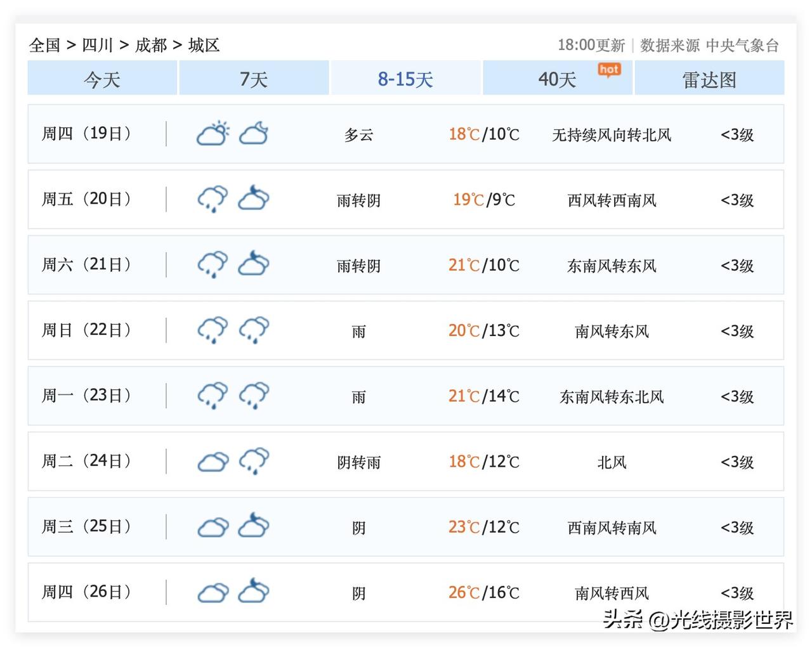Viewport: 812px width, 648px height.
Task: Click the 周六 21日 night overcast icon
Action: [254, 263]
